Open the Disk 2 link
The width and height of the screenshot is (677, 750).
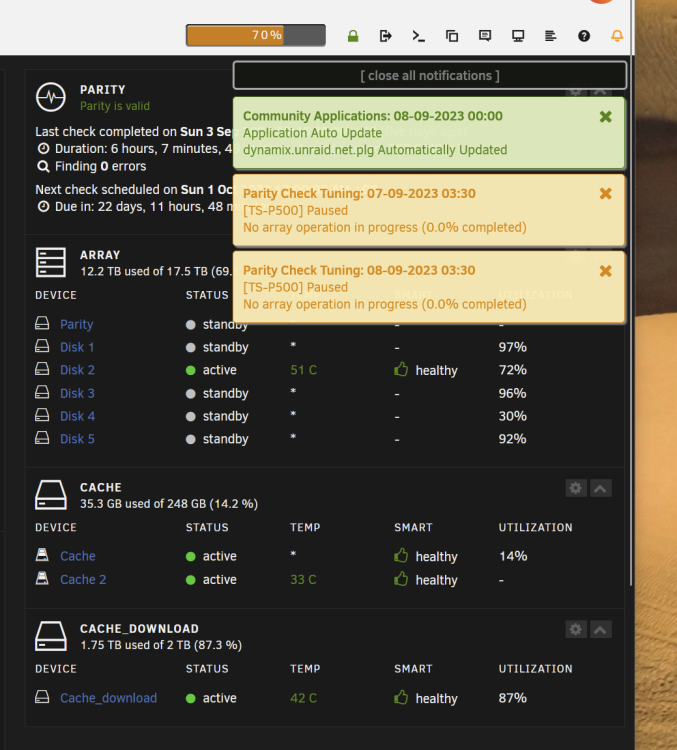pyautogui.click(x=78, y=370)
